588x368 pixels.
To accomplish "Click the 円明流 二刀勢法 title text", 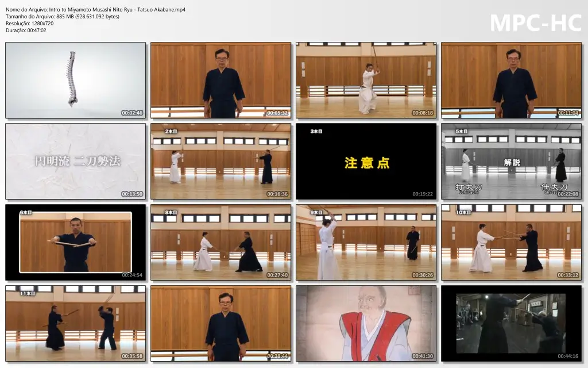I will pyautogui.click(x=78, y=161).
